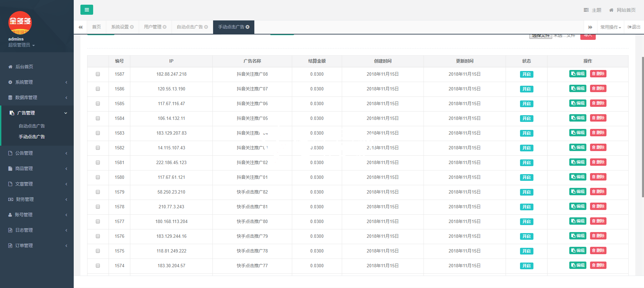Go to 网站首页
Viewport: 644px width, 288px height.
pyautogui.click(x=622, y=10)
